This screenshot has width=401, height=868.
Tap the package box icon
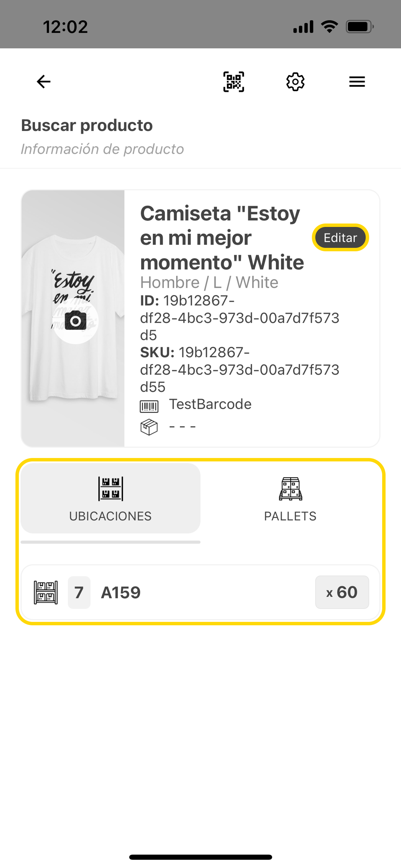(x=149, y=427)
